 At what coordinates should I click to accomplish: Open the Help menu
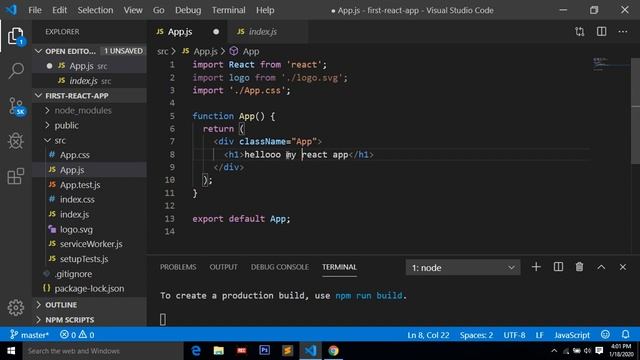(x=265, y=10)
